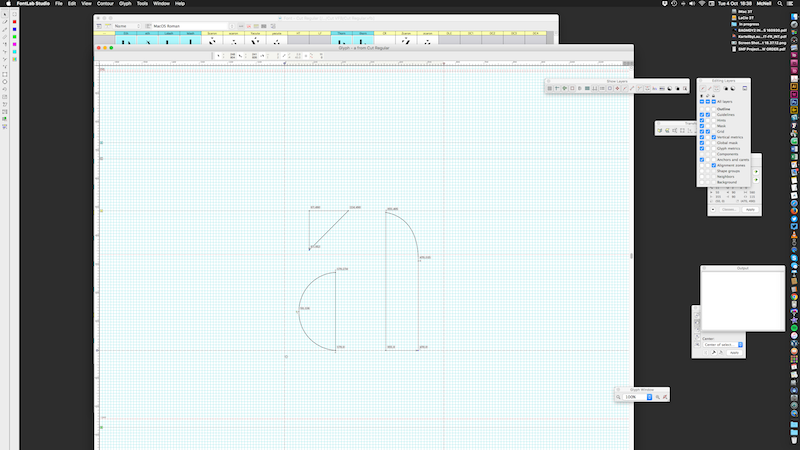Toggle the checked Glyph metrics layer checkbox
800x450 pixels.
tap(702, 148)
